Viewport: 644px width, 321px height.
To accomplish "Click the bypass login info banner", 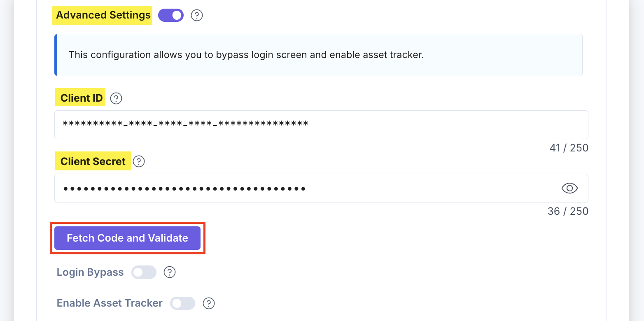I will (318, 55).
